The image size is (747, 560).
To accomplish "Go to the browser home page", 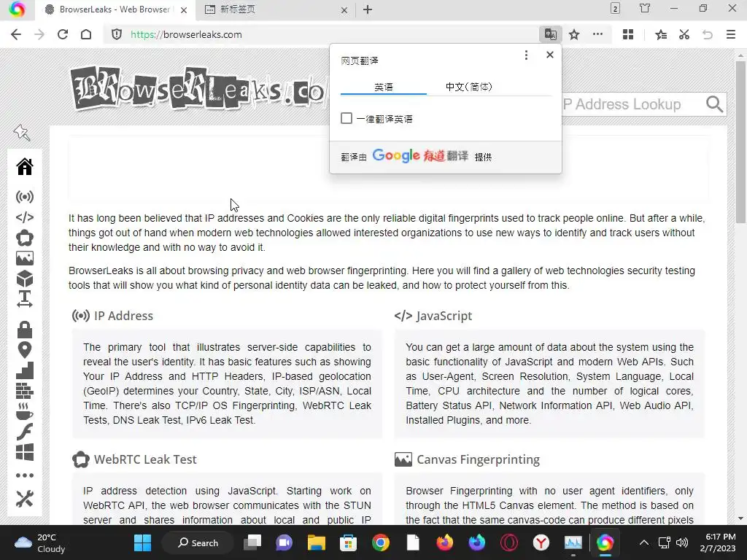I will tap(86, 34).
